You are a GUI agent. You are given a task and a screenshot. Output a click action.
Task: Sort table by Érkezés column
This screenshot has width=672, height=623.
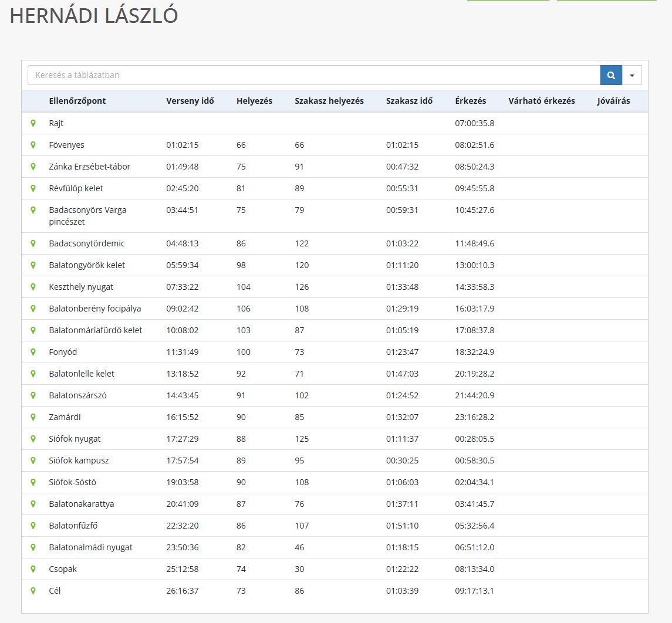coord(470,101)
